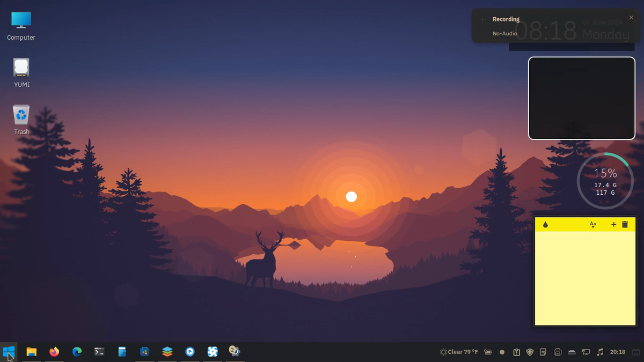Open the Start menu
Image resolution: width=644 pixels, height=362 pixels.
click(x=9, y=352)
